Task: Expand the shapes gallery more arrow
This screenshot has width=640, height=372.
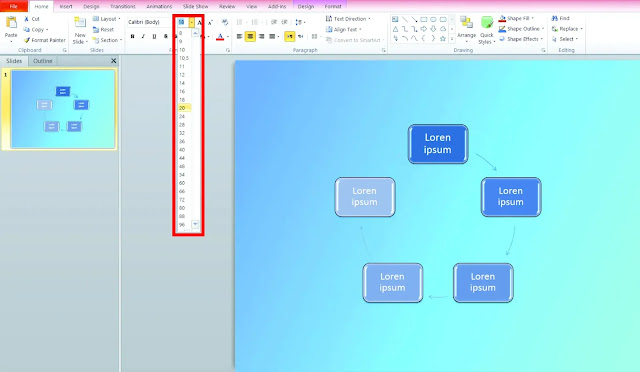Action: [x=452, y=39]
